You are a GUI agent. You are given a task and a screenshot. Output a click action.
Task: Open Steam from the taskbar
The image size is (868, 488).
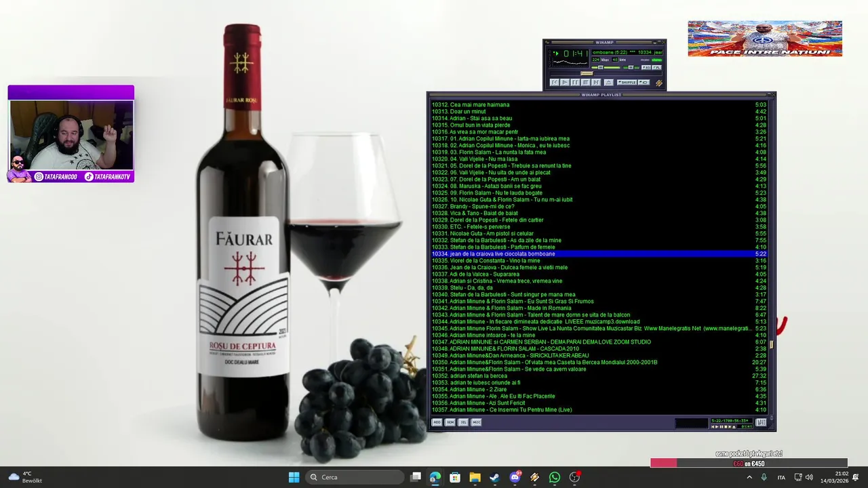[x=494, y=477]
